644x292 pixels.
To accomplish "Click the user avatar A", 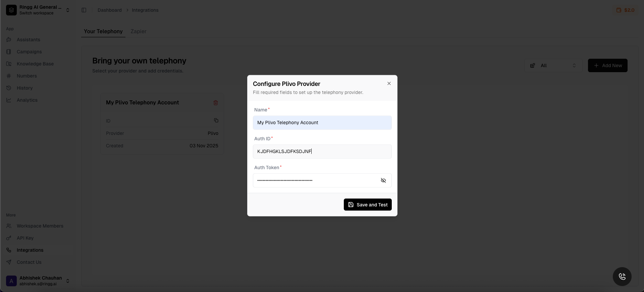I will 11,281.
